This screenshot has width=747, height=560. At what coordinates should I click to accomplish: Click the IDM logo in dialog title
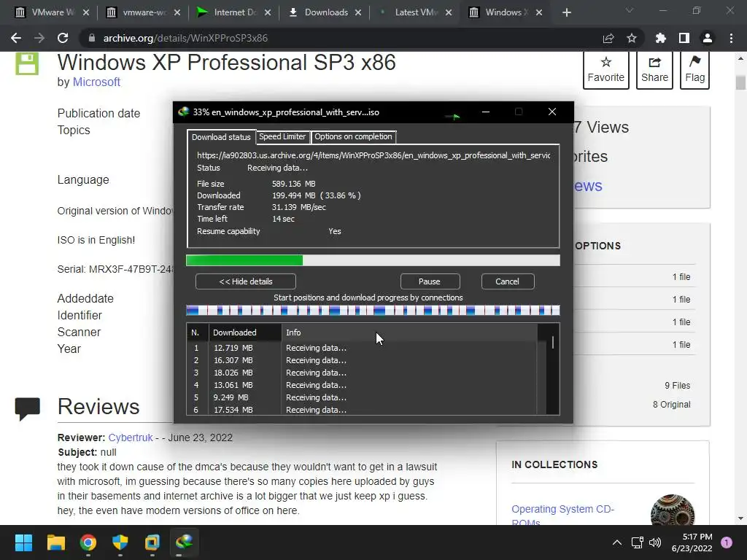pyautogui.click(x=183, y=112)
